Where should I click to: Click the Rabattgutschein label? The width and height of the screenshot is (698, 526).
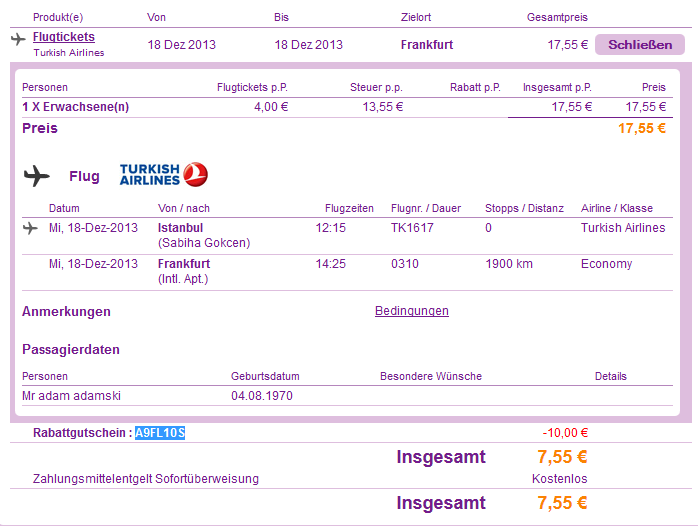coord(82,433)
